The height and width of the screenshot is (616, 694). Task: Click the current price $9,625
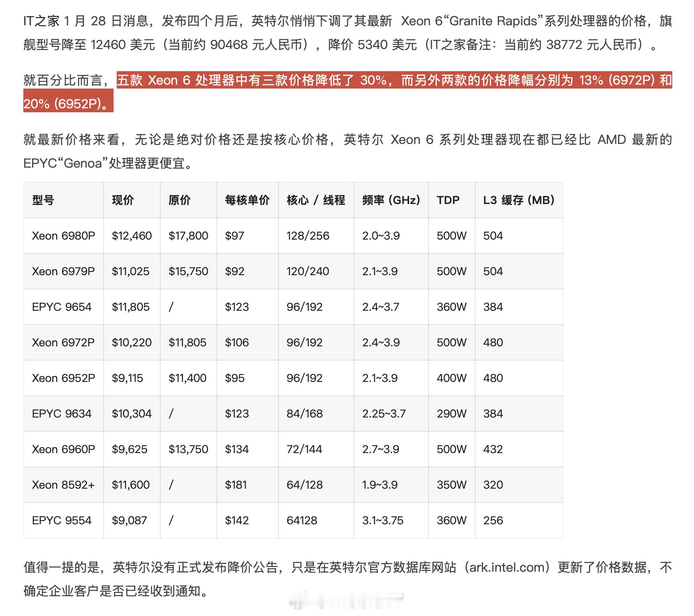click(x=129, y=449)
